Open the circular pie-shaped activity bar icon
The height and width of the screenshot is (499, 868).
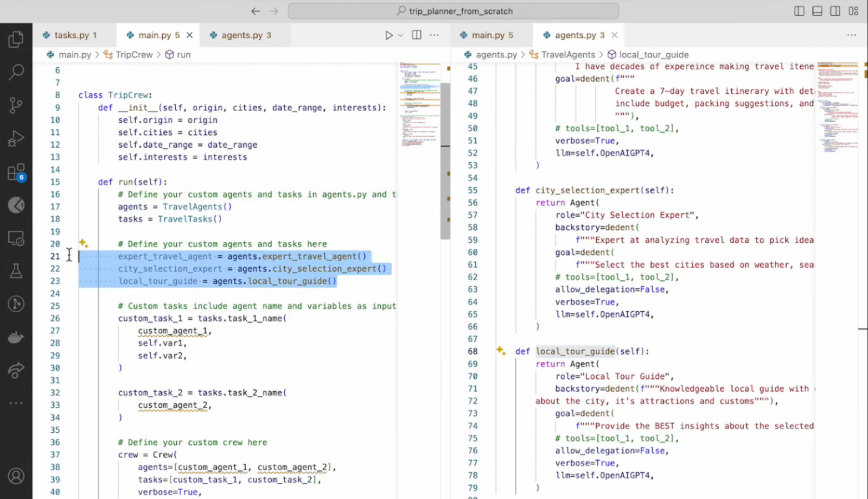coord(16,205)
